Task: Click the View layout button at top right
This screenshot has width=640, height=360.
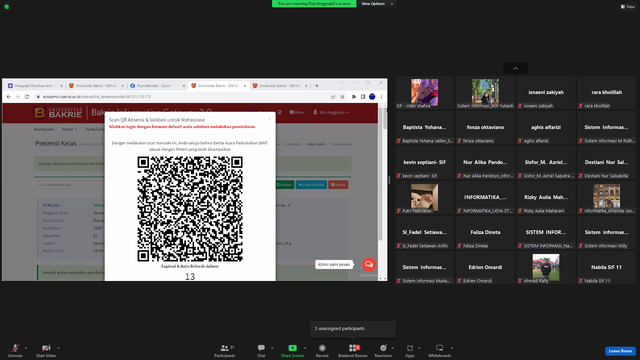Action: point(628,7)
